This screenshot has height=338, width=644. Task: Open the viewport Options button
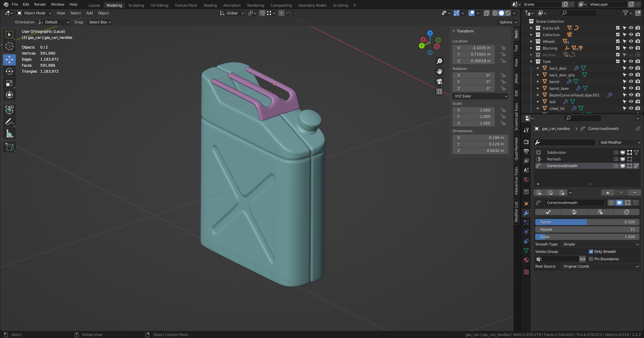pos(508,22)
